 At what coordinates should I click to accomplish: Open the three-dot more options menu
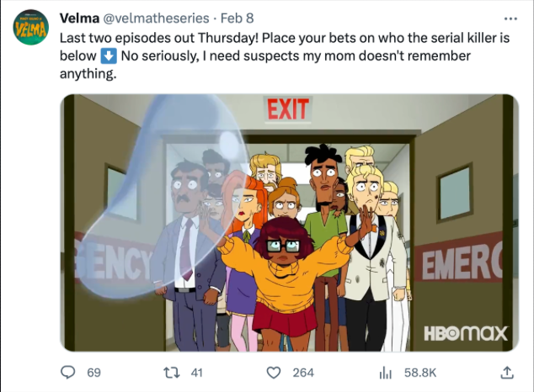(510, 19)
